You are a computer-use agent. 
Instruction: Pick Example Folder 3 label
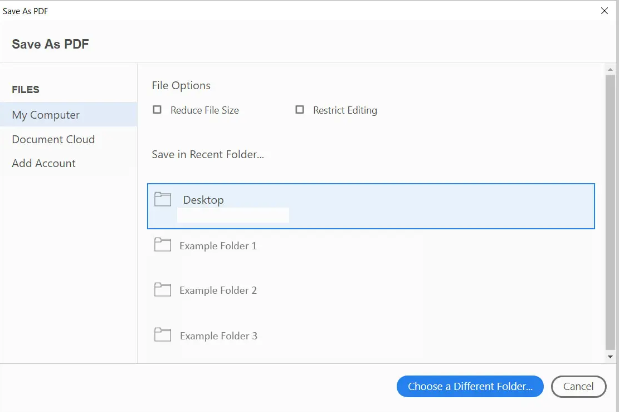[x=219, y=336]
